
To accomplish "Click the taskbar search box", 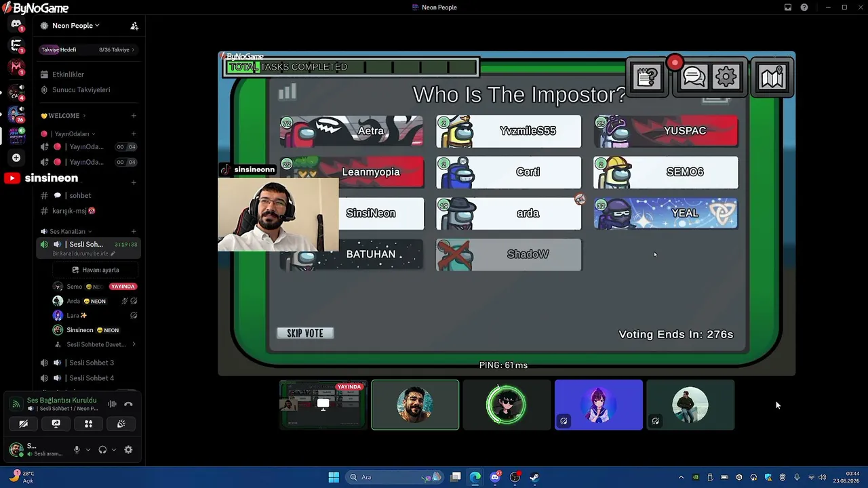I will (x=395, y=477).
